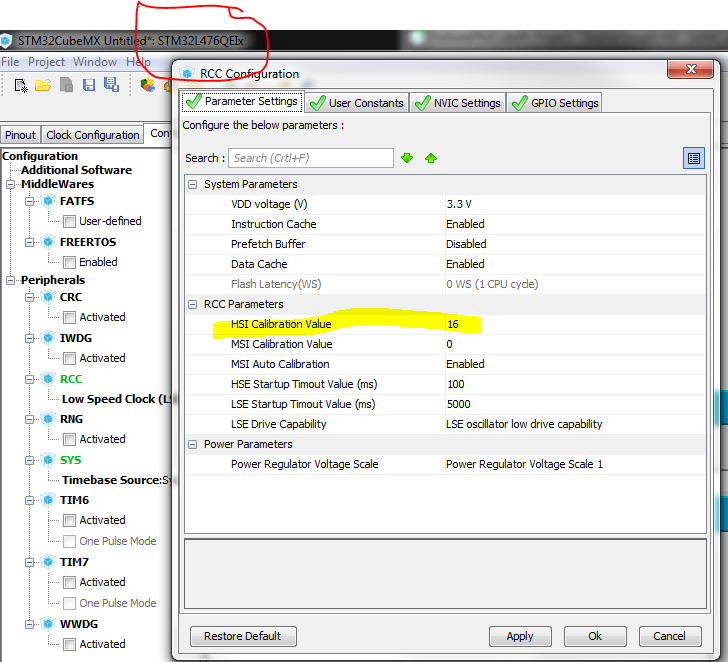This screenshot has width=728, height=662.
Task: Click the Generate Report colored cubes icon
Action: click(148, 85)
